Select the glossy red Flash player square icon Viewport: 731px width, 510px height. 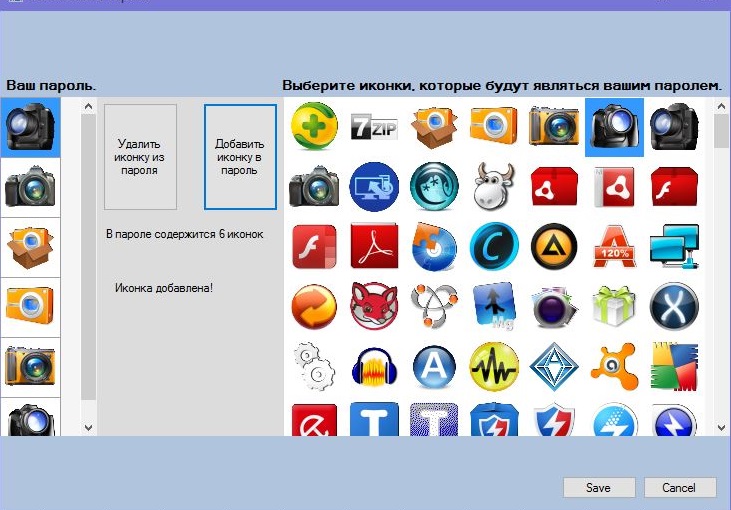point(314,246)
